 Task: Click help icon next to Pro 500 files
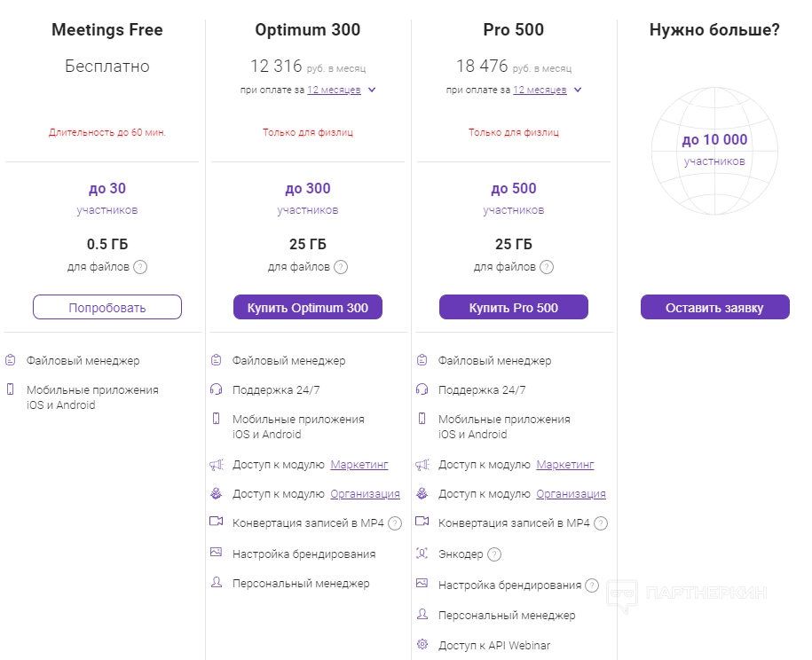click(x=547, y=266)
